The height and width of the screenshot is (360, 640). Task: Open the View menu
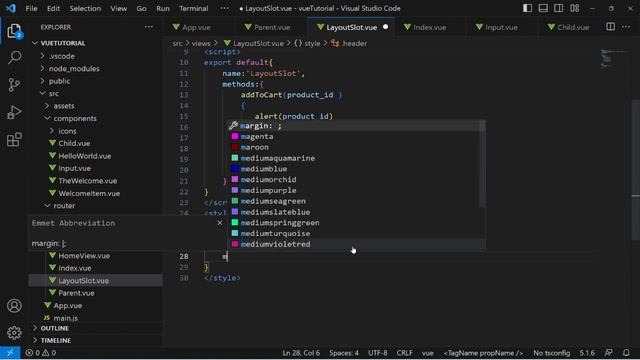click(x=118, y=8)
